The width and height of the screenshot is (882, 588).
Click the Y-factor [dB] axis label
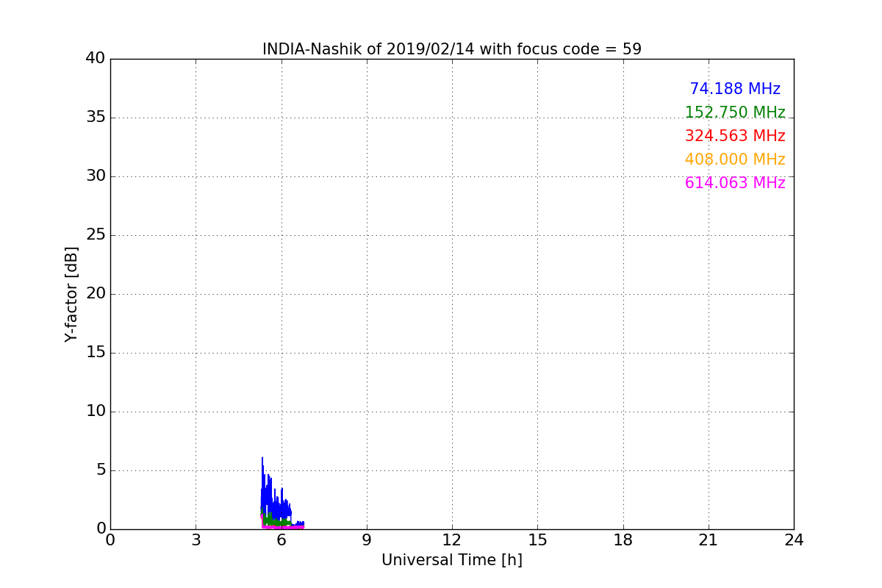71,294
